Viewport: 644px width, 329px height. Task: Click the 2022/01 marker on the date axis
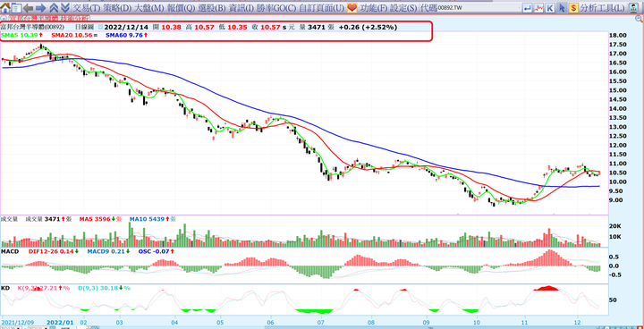click(x=60, y=323)
